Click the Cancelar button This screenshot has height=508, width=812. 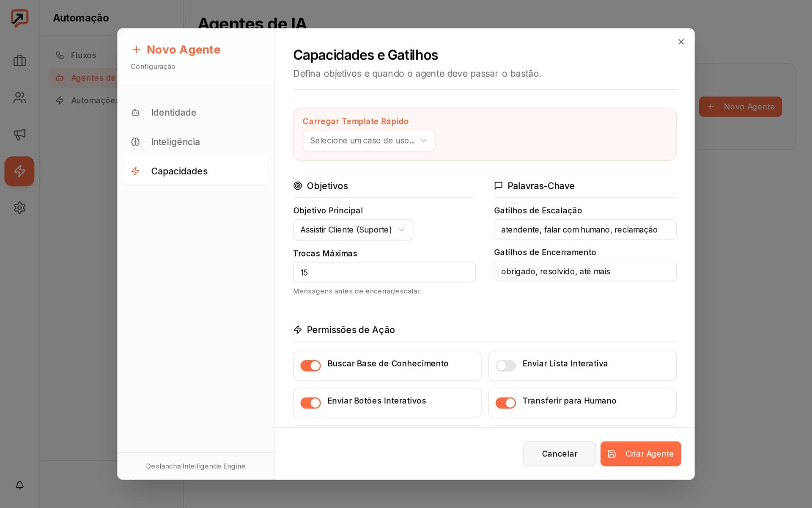(560, 454)
